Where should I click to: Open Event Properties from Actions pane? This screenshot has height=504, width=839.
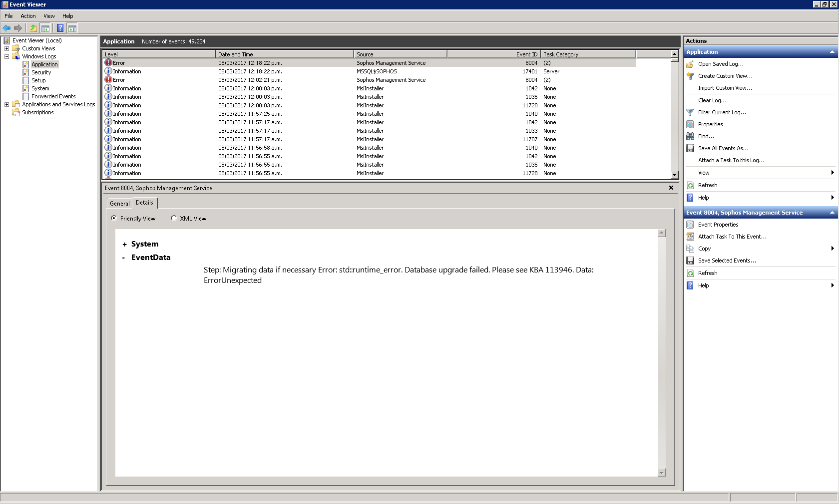718,225
